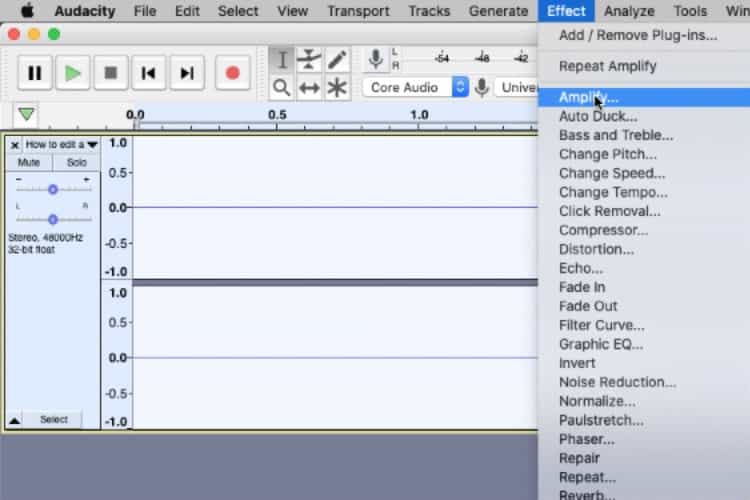
Task: Skip to start of the track
Action: 149,73
